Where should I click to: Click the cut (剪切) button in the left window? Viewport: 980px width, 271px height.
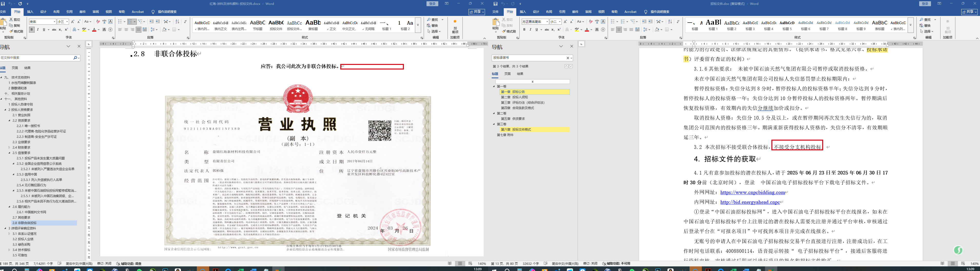coord(15,20)
